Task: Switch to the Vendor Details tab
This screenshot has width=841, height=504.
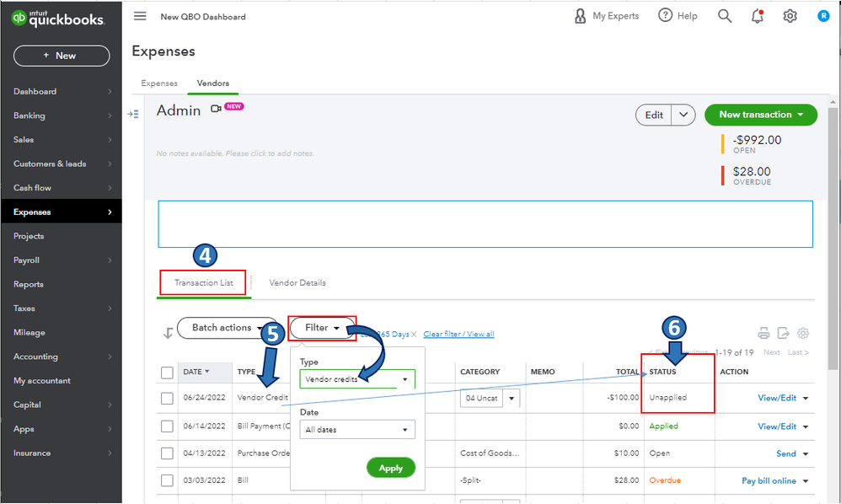Action: (x=297, y=283)
